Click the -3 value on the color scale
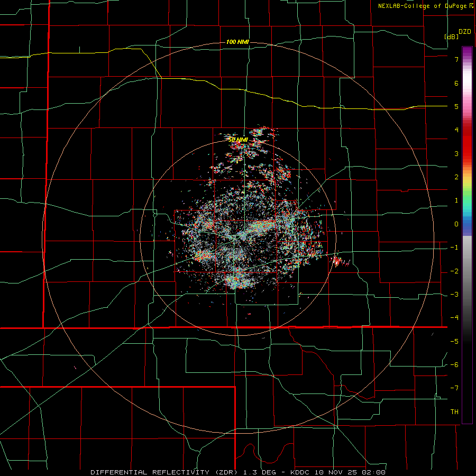This screenshot has height=476, width=476. (x=454, y=295)
